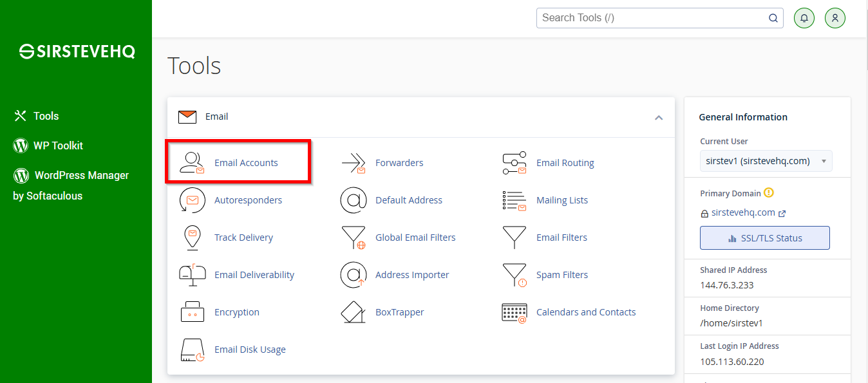Open the Default Address link
Image resolution: width=868 pixels, height=383 pixels.
409,200
